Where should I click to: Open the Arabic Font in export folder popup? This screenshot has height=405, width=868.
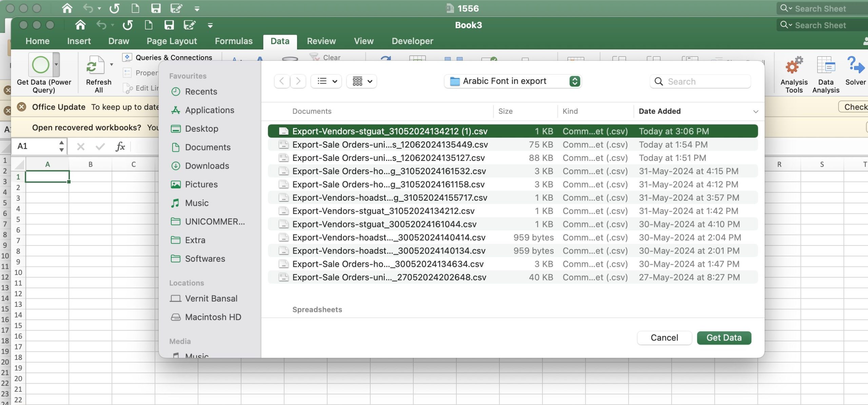[512, 81]
